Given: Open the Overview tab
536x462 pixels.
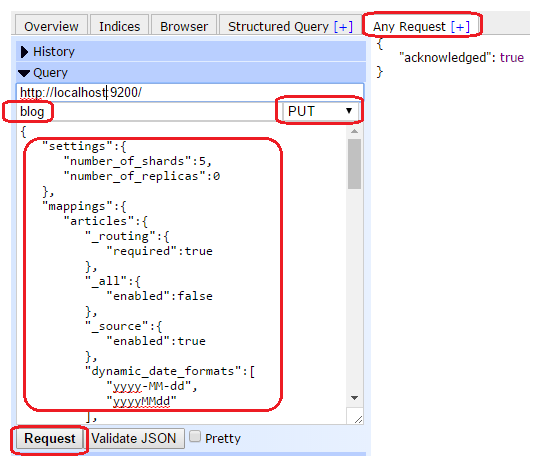Looking at the screenshot, I should [51, 26].
